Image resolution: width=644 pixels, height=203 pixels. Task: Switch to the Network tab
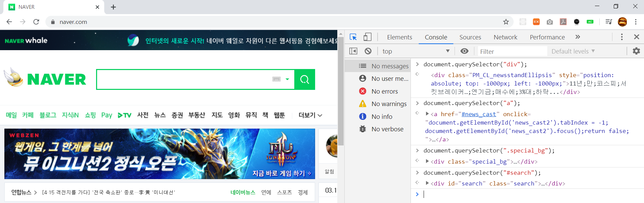505,37
